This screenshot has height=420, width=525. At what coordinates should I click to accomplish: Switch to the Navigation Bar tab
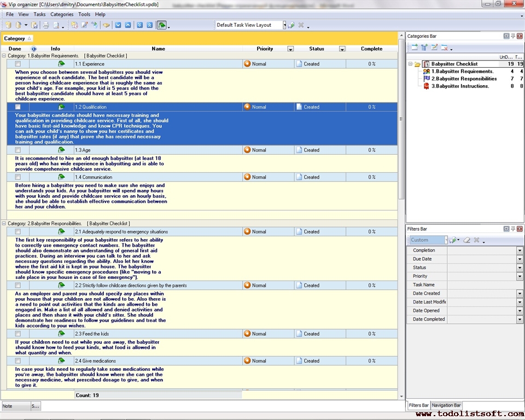point(446,405)
